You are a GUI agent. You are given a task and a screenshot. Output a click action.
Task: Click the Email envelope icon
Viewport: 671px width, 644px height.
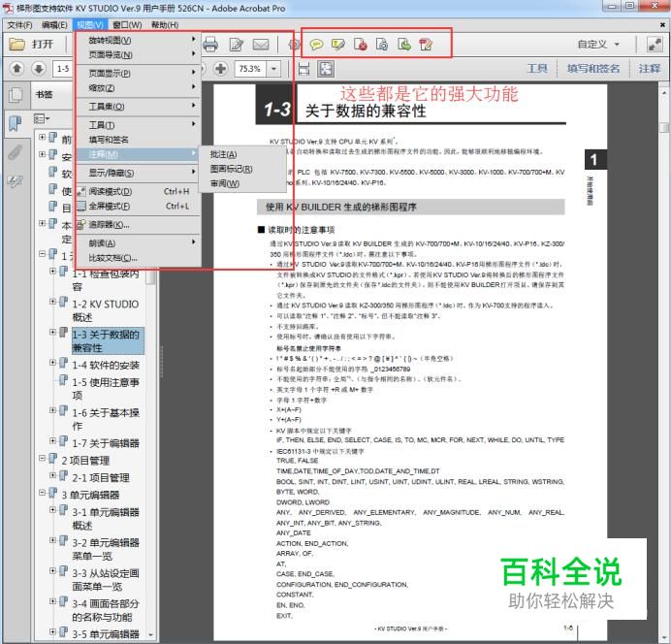[261, 44]
